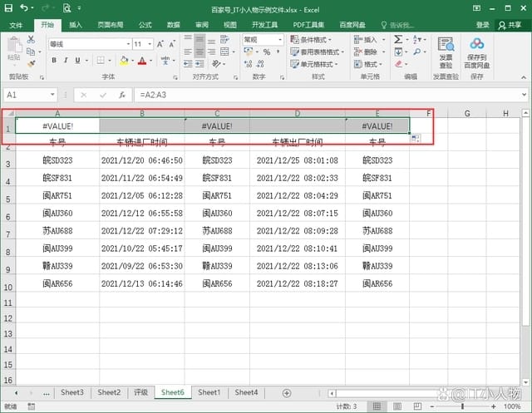This screenshot has width=532, height=413.
Task: Click the Print Preview icon in quick access toolbar
Action: point(66,7)
